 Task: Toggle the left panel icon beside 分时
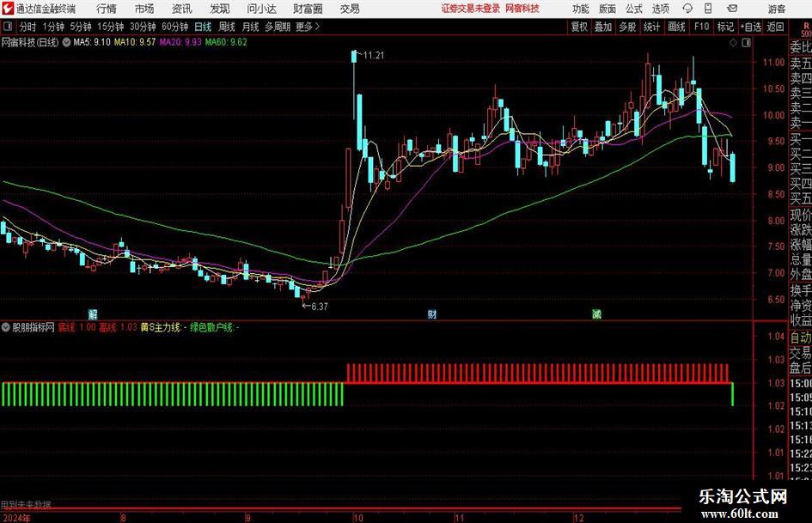(8, 27)
